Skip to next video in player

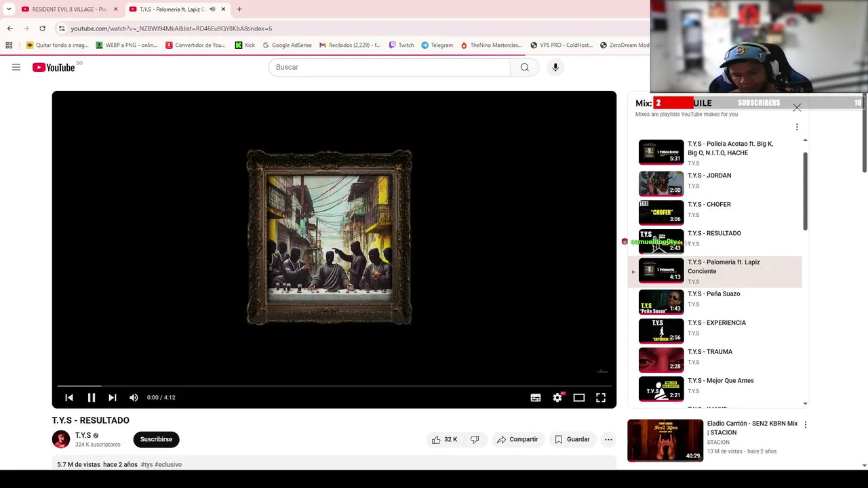coord(113,398)
